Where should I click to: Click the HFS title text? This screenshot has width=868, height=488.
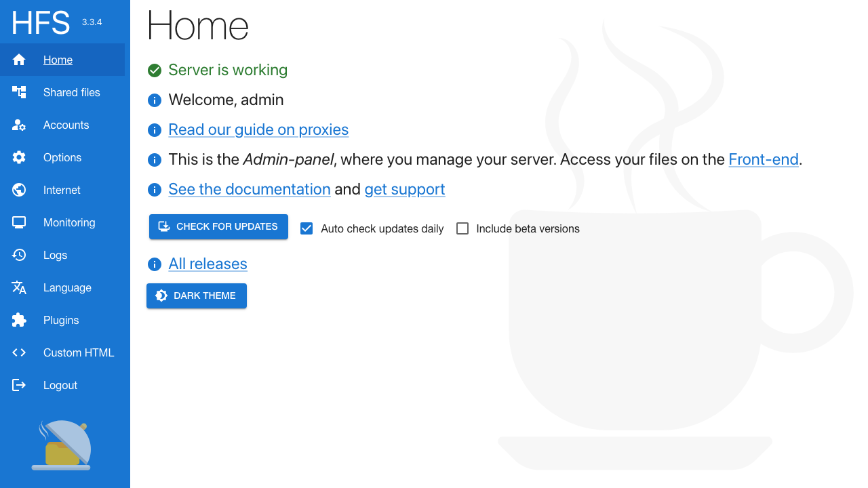coord(41,23)
